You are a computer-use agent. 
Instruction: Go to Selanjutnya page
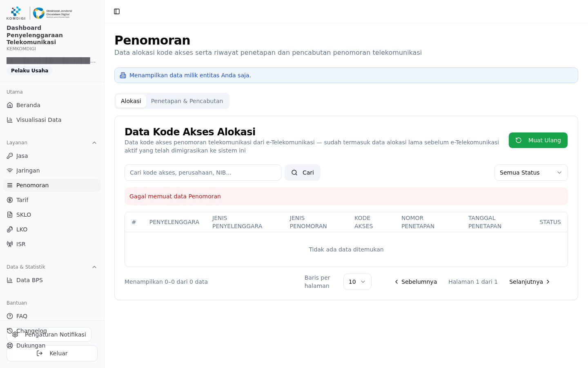(x=530, y=282)
